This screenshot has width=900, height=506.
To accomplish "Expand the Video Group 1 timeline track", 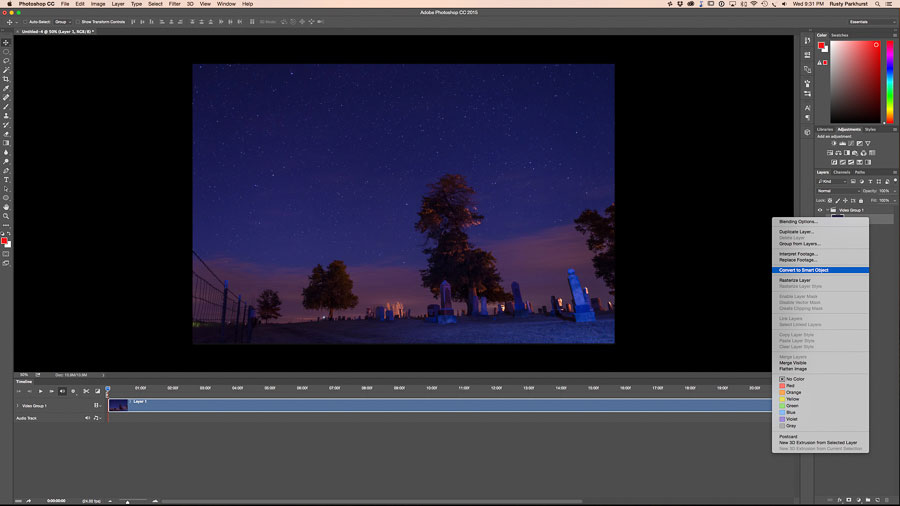I will click(x=18, y=406).
